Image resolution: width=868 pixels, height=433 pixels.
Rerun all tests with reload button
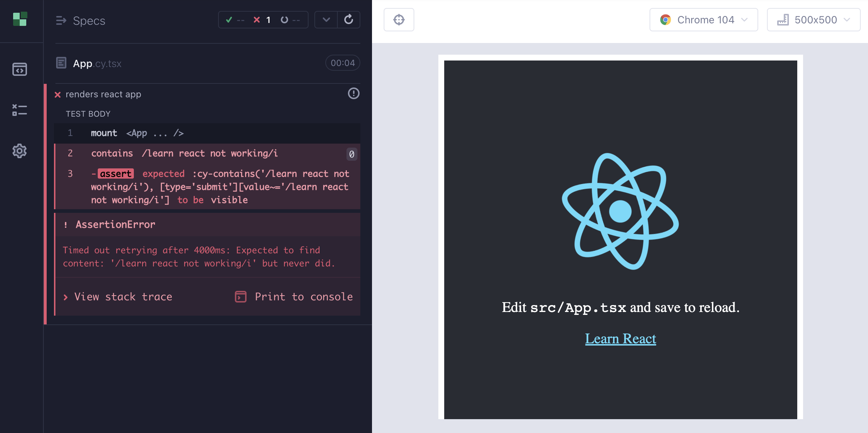coord(349,20)
